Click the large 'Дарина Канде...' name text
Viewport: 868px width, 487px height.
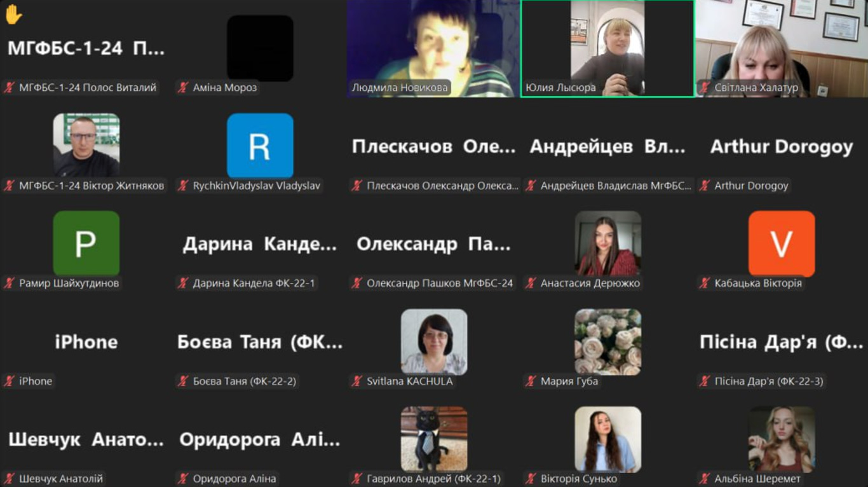(260, 244)
